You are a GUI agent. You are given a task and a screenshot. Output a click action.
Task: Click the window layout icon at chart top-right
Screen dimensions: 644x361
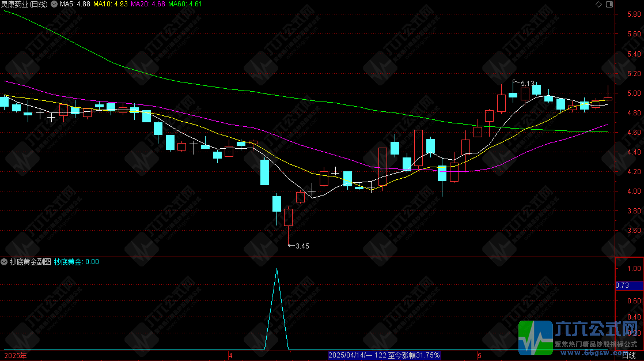(609, 4)
